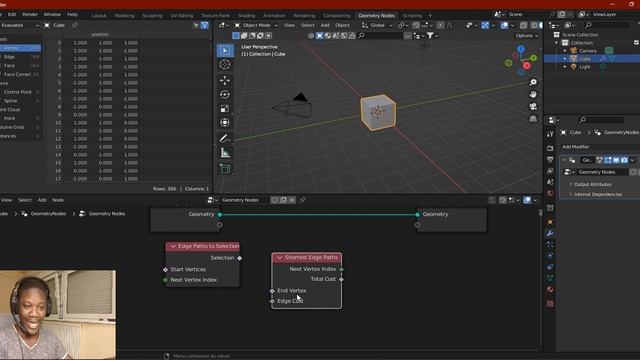Open the Tool properties tab icon

[550, 134]
